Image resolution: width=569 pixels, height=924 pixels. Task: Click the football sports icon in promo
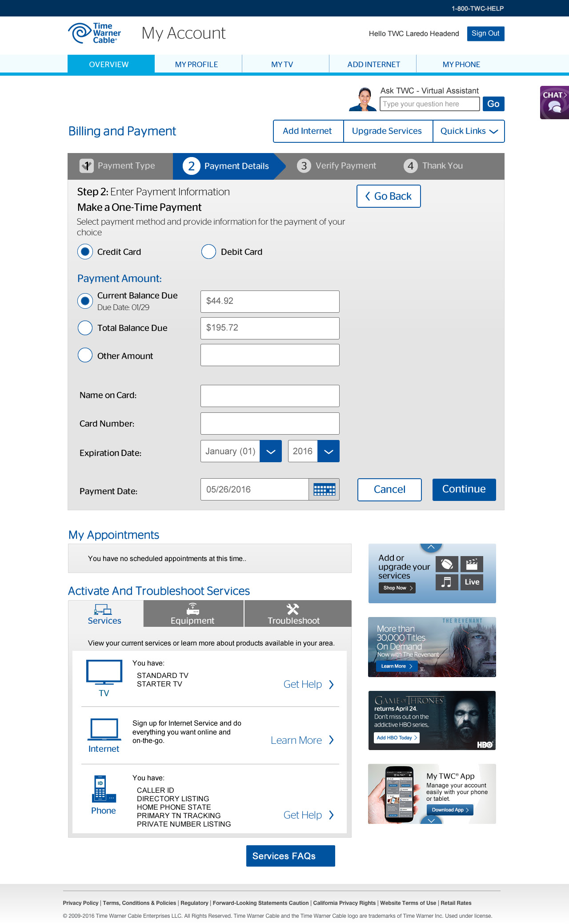[447, 564]
